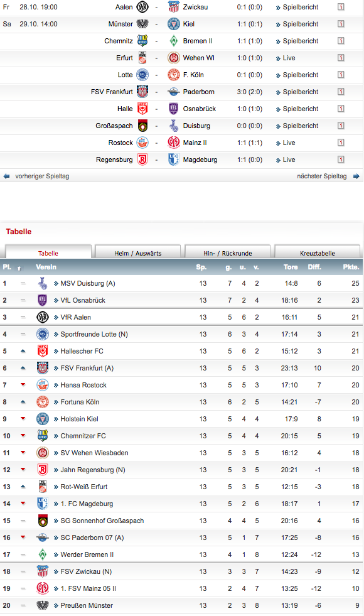Screen dimensions: 364x616
Task: Click the Sportfreunde Lotte crest in the table
Action: pos(43,334)
